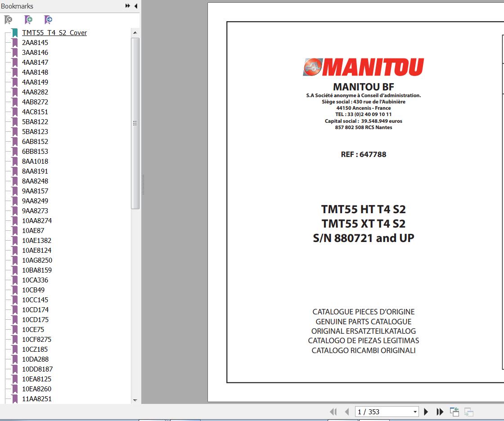Select bookmark 4AA8149
The image size is (504, 421).
tap(35, 82)
